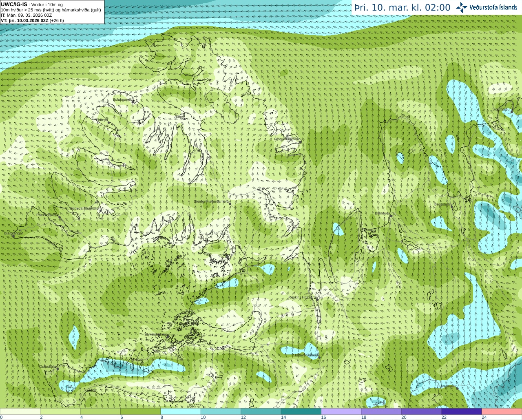Image resolution: width=522 pixels, height=420 pixels.
Task: Click the Bíldudalsflugvöllur station label
Action: 84,208
